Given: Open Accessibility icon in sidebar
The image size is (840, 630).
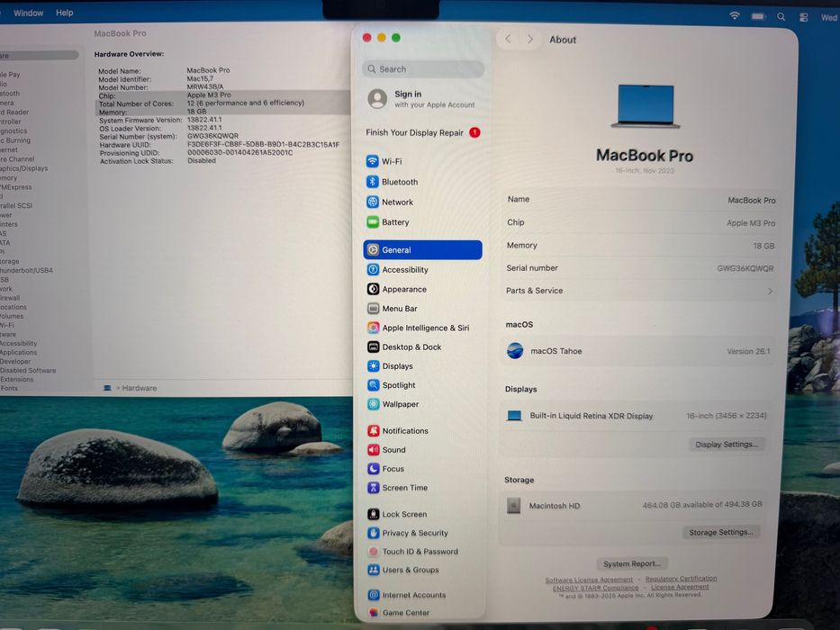Looking at the screenshot, I should coord(373,269).
